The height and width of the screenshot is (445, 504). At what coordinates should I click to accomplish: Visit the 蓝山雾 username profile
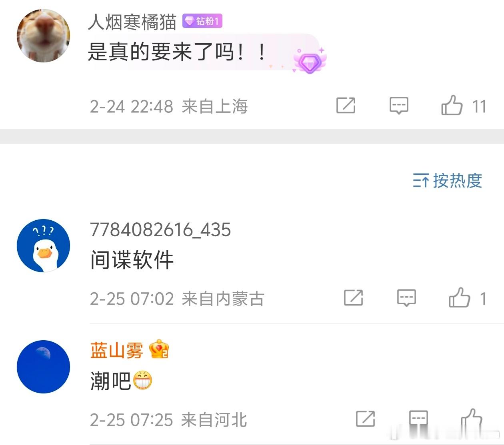pyautogui.click(x=116, y=350)
